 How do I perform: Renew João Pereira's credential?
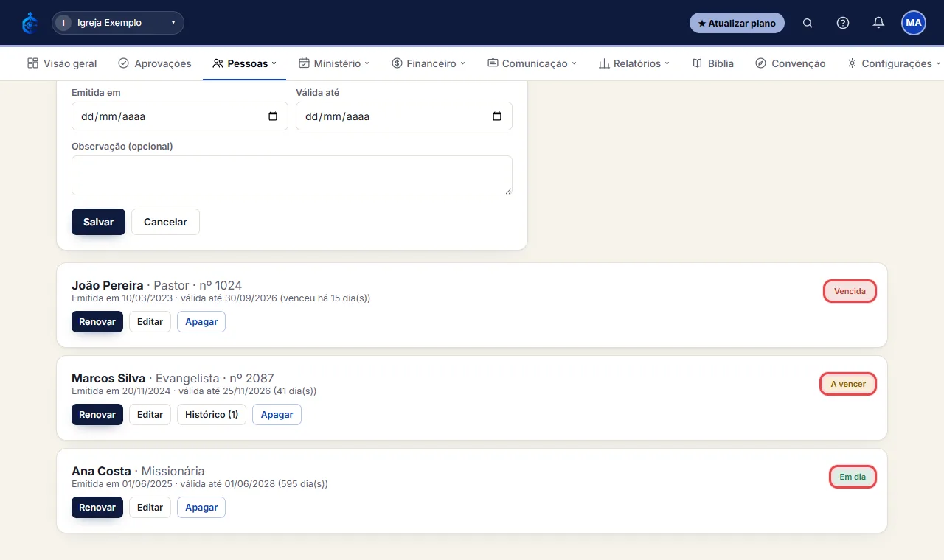[x=97, y=322]
